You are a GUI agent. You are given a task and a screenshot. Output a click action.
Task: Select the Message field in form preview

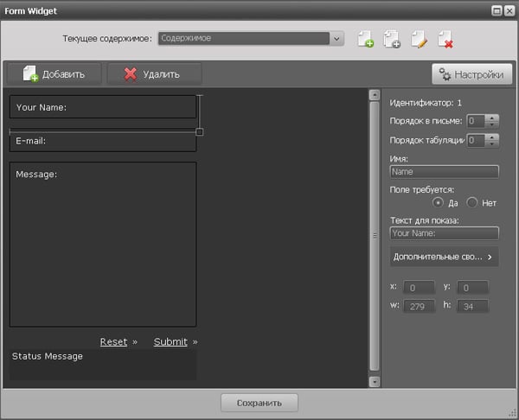tap(103, 244)
